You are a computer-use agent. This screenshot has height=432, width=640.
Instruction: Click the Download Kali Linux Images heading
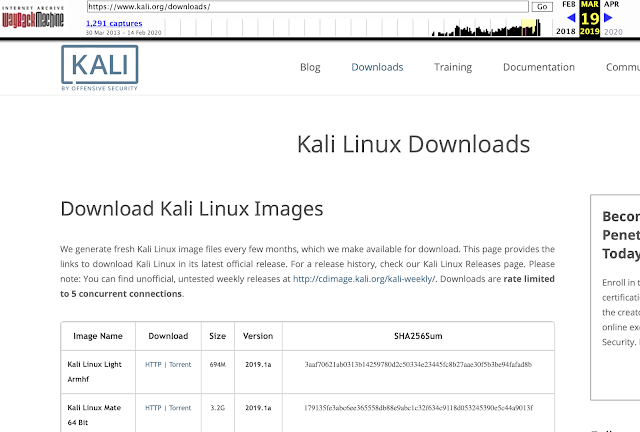tap(192, 209)
